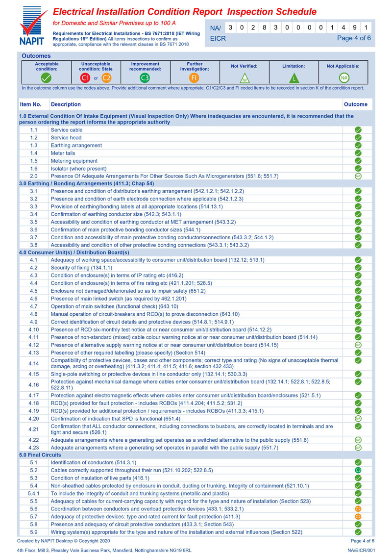Viewport: 392px width, 555px height.
Task: Click the red C1 icon in the Outcomes legend
Action: click(85, 77)
